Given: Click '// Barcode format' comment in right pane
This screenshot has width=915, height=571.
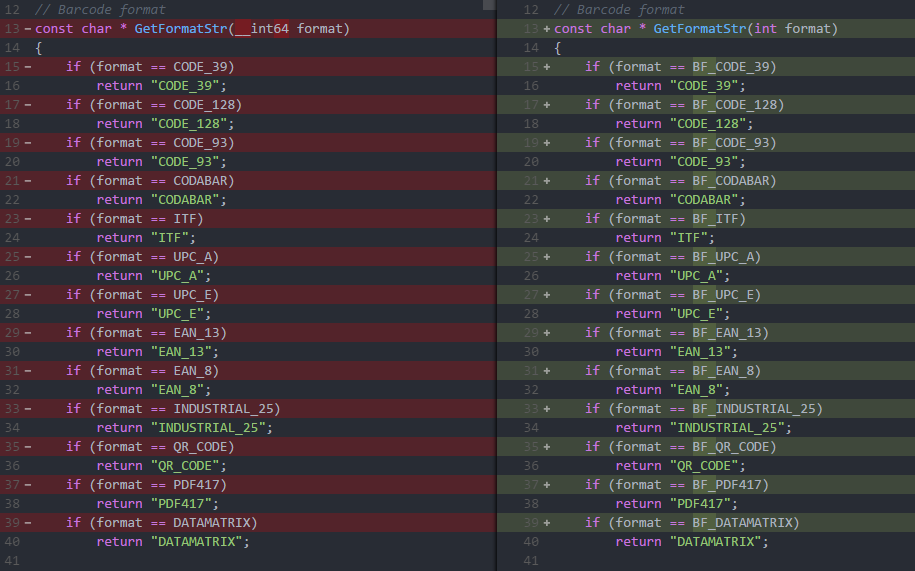Looking at the screenshot, I should click(619, 9).
